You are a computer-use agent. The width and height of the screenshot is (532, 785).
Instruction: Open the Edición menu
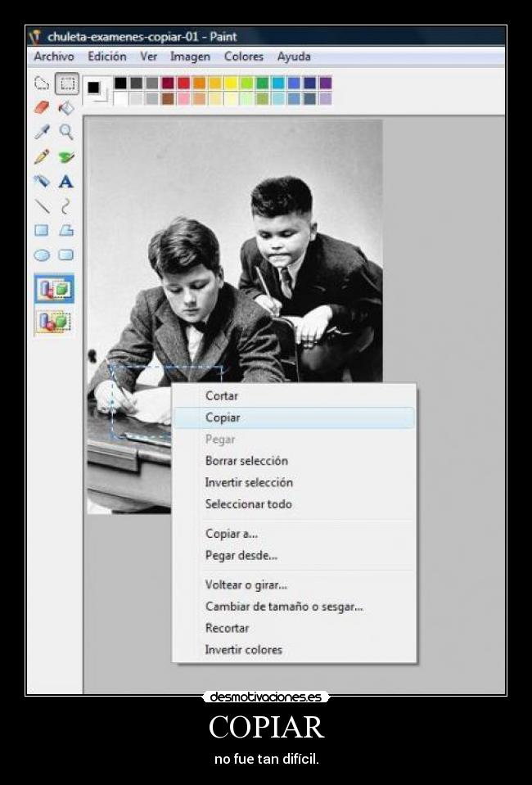tap(107, 56)
